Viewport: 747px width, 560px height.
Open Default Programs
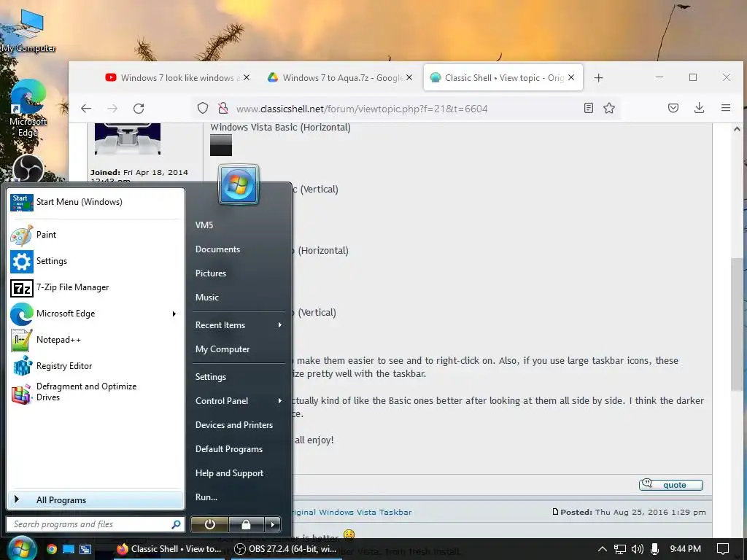228,449
